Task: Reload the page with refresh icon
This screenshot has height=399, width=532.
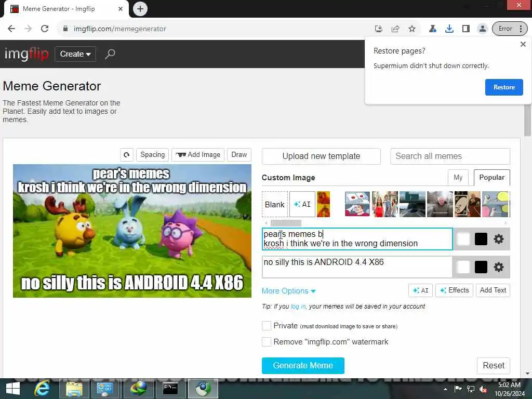Action: pos(45,29)
